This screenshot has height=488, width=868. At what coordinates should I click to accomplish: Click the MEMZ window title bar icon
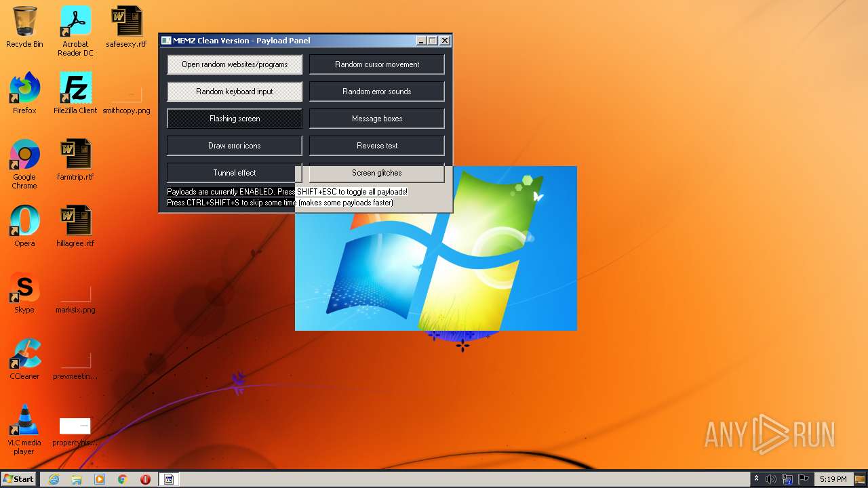tap(166, 41)
